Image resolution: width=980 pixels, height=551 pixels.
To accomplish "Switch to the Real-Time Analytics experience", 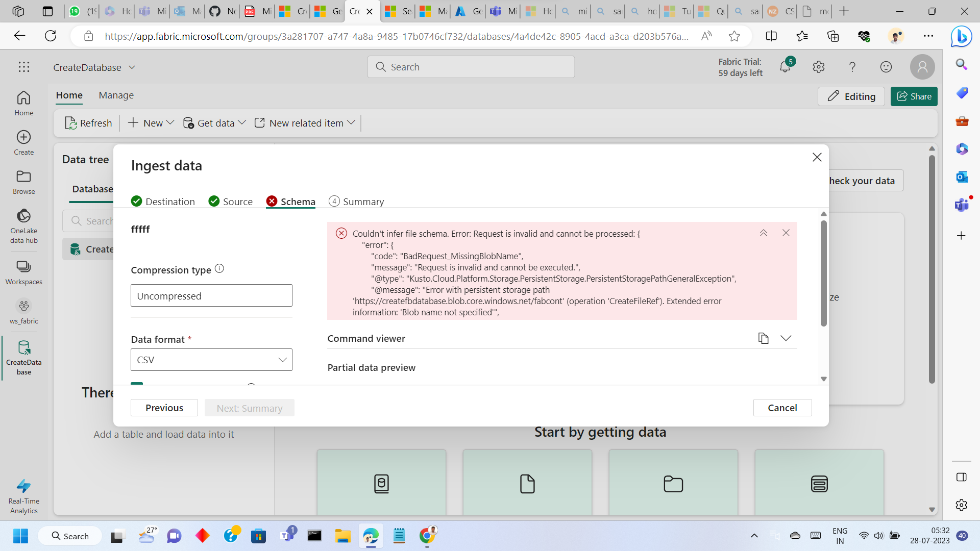I will coord(23,494).
